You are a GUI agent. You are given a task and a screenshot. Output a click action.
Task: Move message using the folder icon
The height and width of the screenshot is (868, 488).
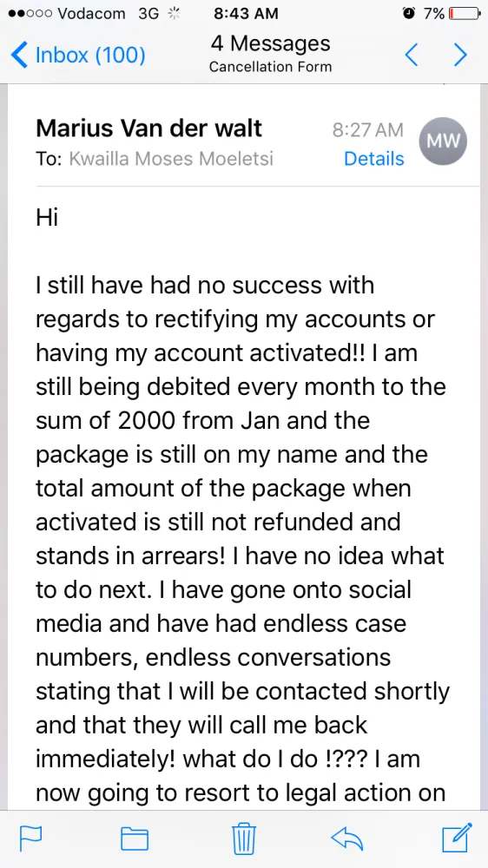tap(135, 838)
